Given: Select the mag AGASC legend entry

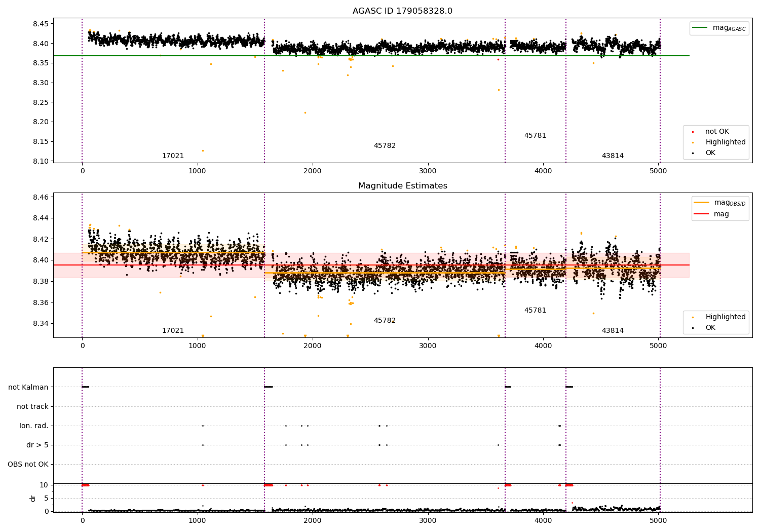Looking at the screenshot, I should tap(719, 28).
